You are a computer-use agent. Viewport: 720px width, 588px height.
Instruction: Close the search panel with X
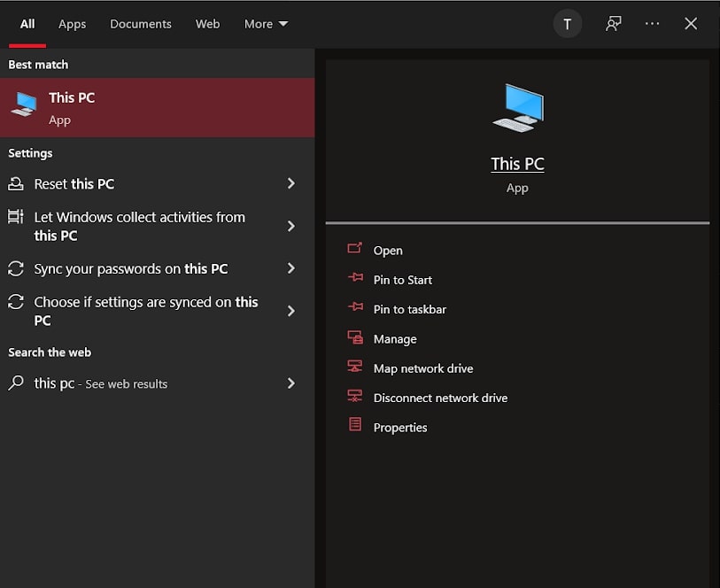click(x=691, y=24)
